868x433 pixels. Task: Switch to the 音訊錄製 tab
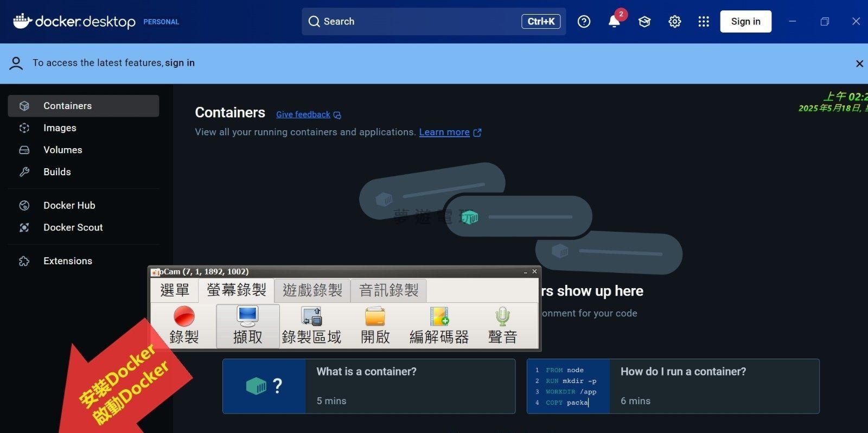tap(388, 291)
